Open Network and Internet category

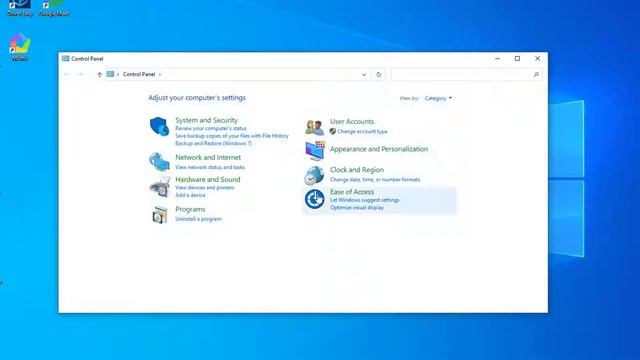pos(208,157)
